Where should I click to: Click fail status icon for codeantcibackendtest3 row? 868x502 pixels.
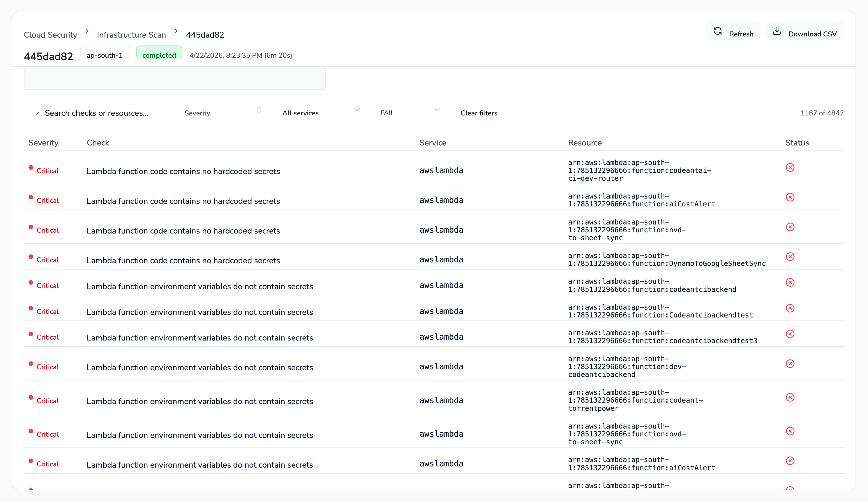coord(790,334)
